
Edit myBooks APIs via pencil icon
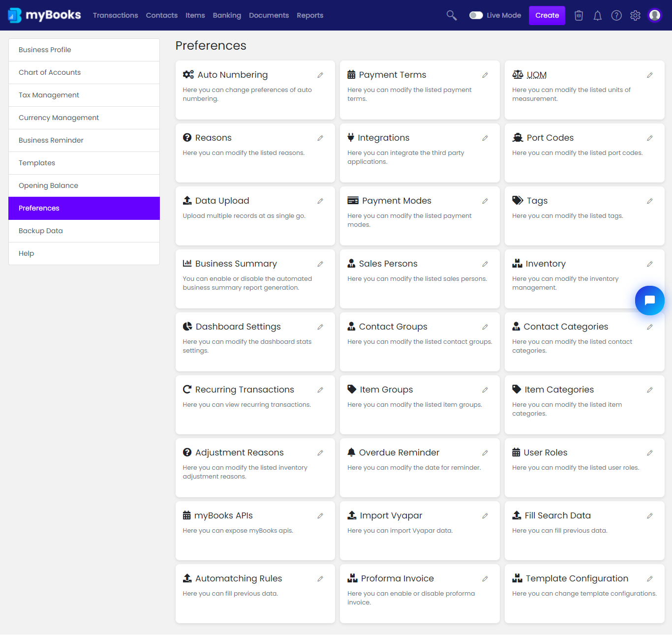tap(320, 516)
